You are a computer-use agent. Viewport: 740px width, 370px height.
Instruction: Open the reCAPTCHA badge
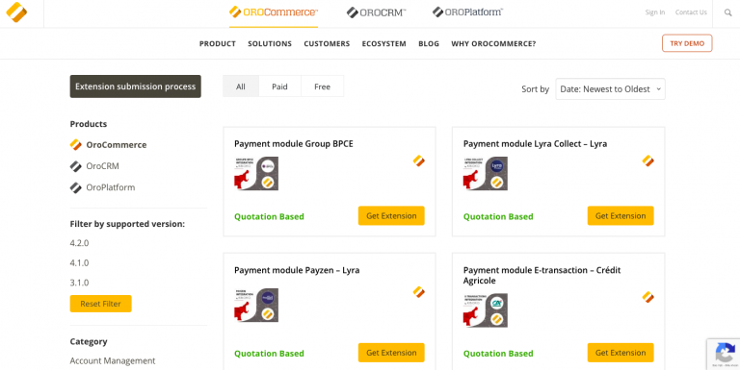click(x=723, y=353)
